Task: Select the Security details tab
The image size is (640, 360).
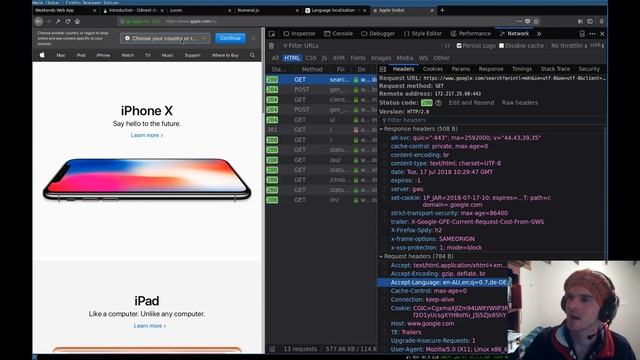Action: click(589, 69)
